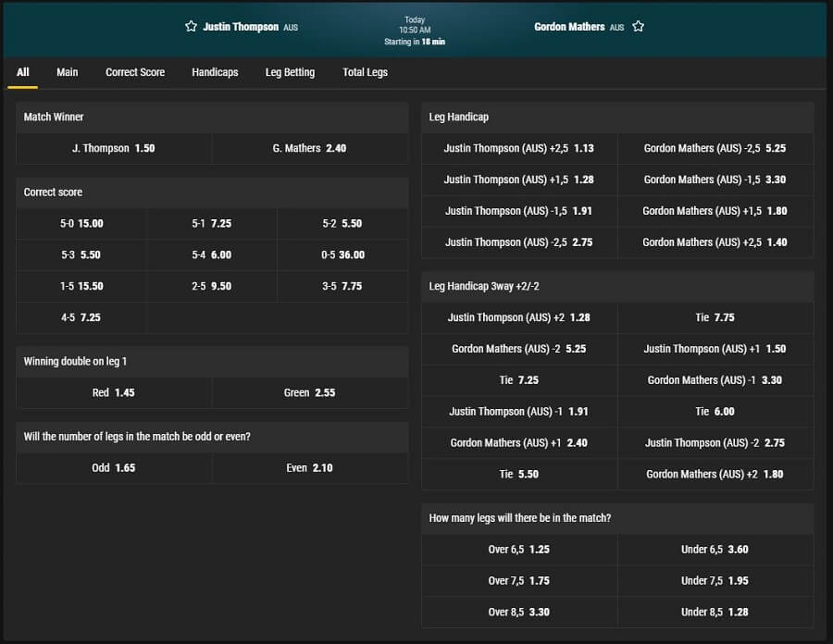Screen dimensions: 833x644
Task: Bet Green winning double at 2.55
Action: (310, 393)
